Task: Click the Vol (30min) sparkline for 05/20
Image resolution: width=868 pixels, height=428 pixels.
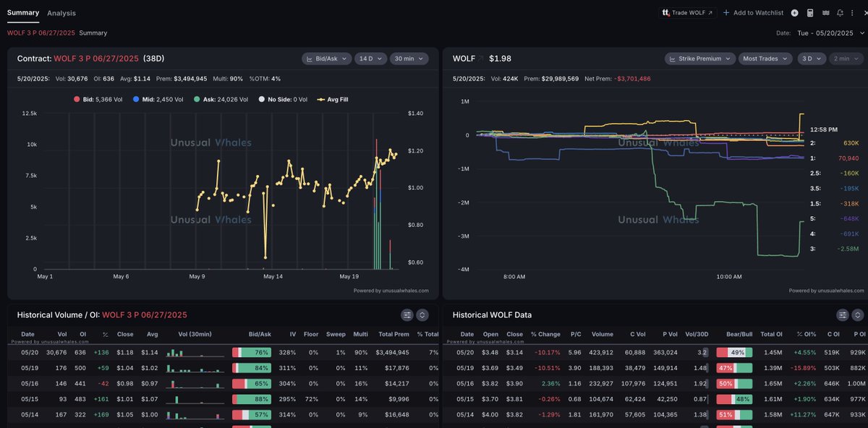Action: click(x=195, y=353)
